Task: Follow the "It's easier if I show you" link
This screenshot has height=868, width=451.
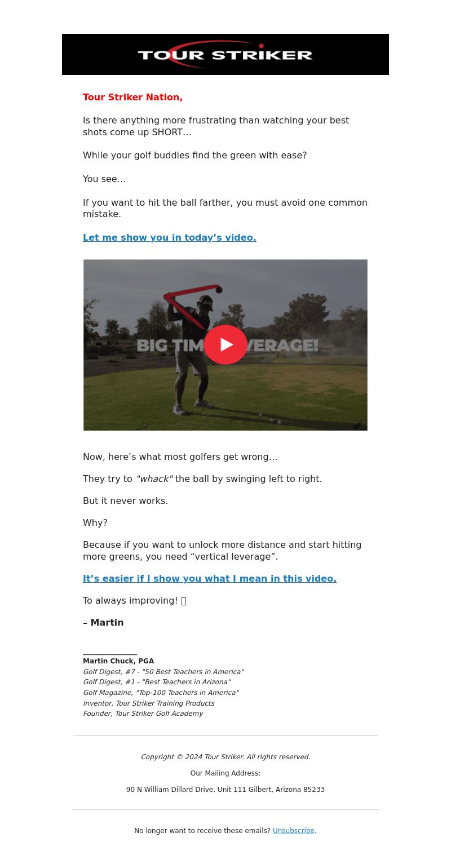Action: point(210,579)
